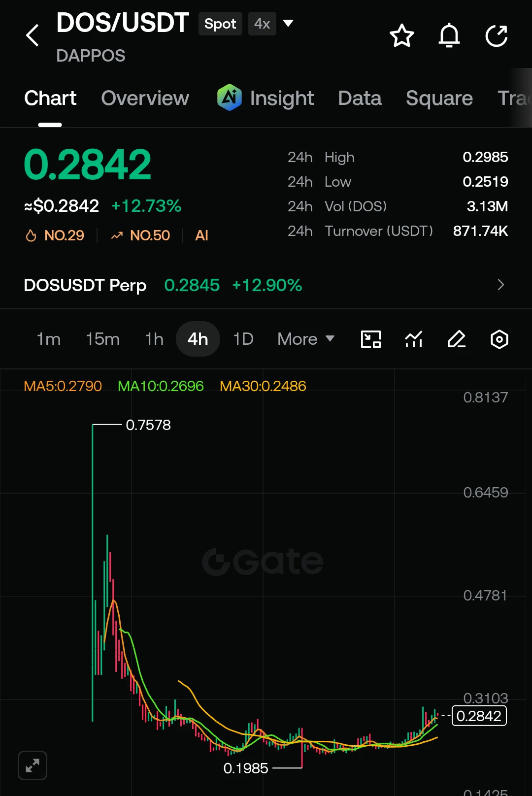
Task: Tap the hot rank NO.29 flame icon
Action: [31, 235]
